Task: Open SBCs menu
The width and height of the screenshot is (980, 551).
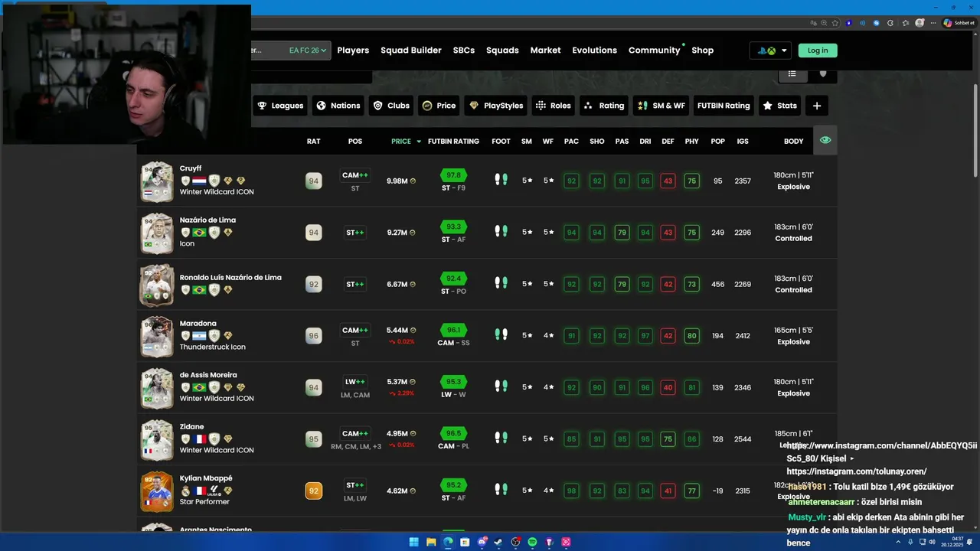Action: pyautogui.click(x=464, y=51)
